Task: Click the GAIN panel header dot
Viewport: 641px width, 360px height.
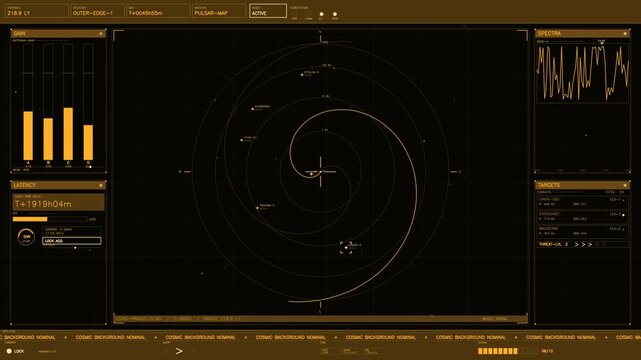Action: tap(101, 34)
